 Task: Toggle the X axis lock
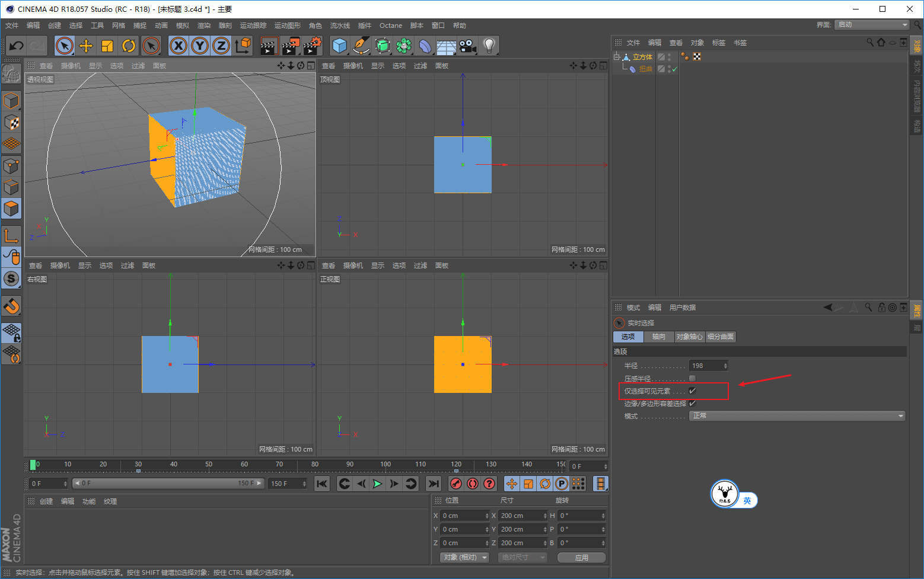coord(179,46)
